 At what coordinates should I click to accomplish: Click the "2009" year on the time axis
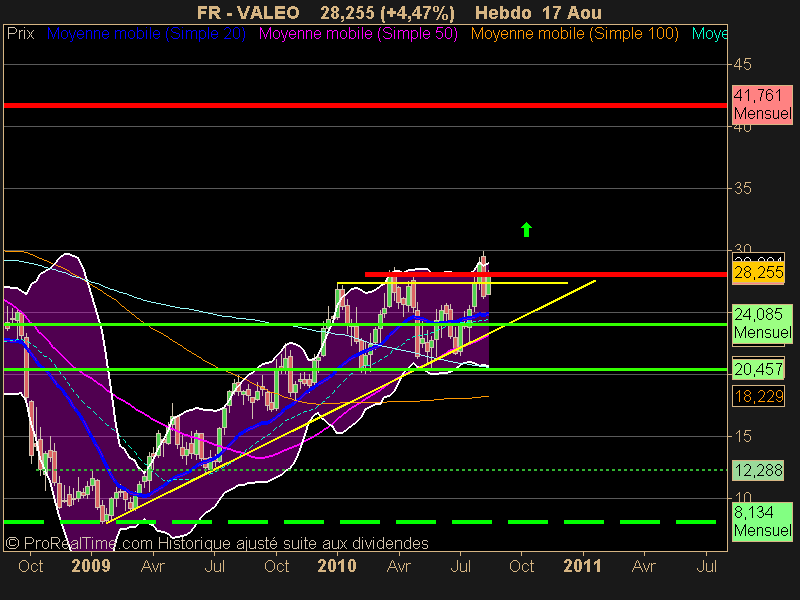(x=91, y=566)
